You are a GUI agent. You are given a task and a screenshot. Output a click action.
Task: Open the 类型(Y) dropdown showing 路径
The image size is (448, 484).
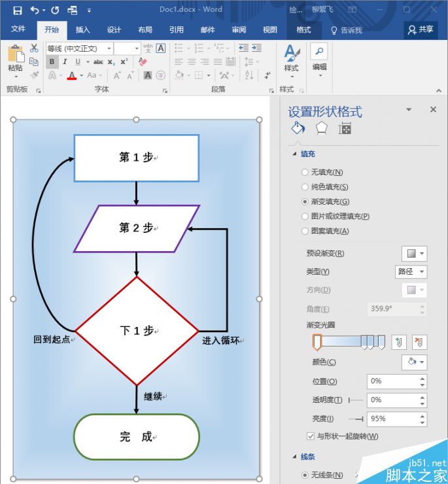click(x=411, y=271)
